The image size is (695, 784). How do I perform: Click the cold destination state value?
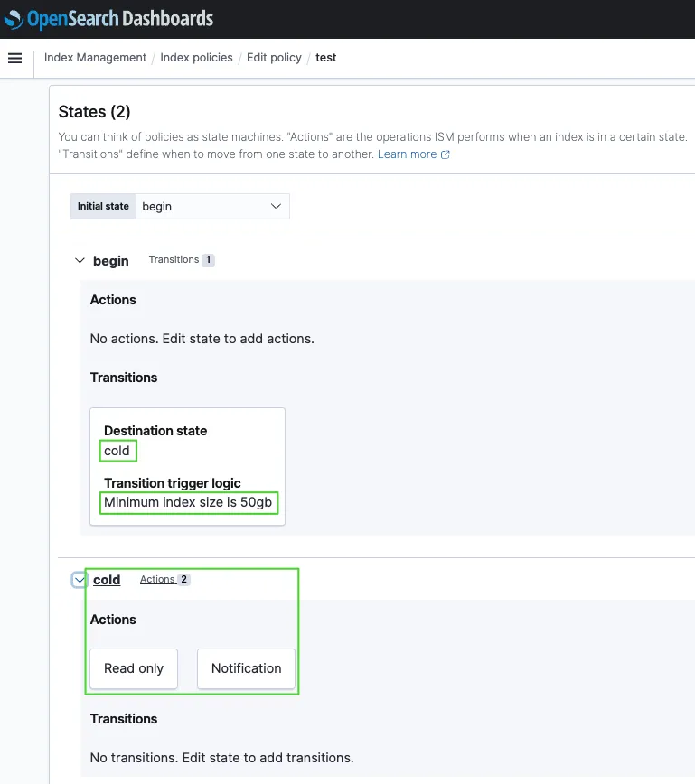point(117,451)
